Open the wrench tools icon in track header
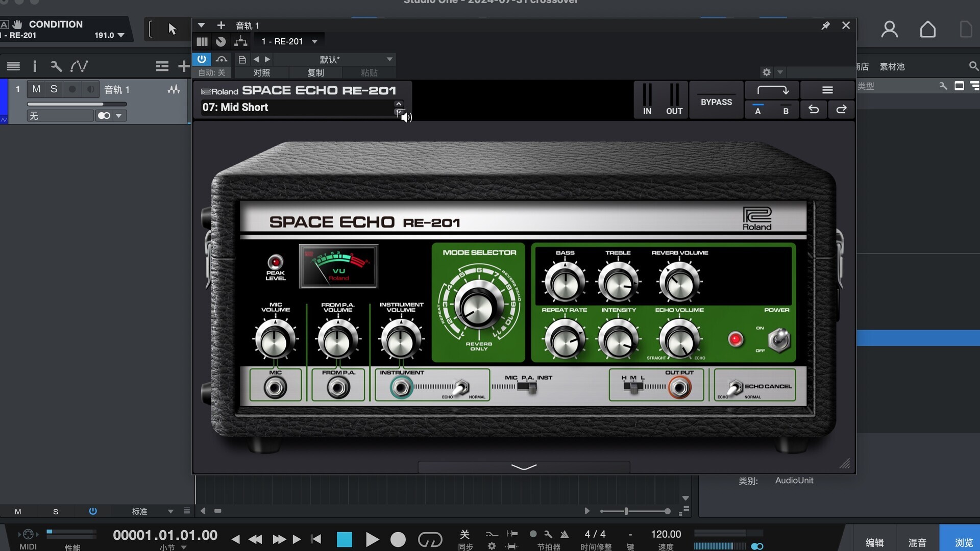 point(56,66)
